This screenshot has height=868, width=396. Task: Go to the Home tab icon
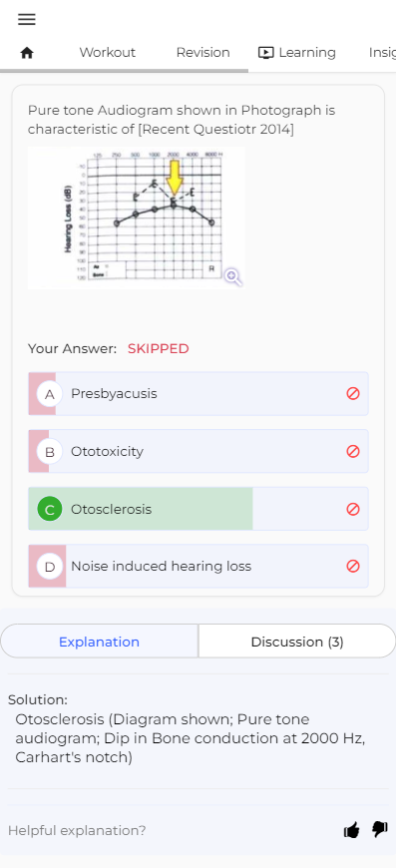tap(27, 53)
